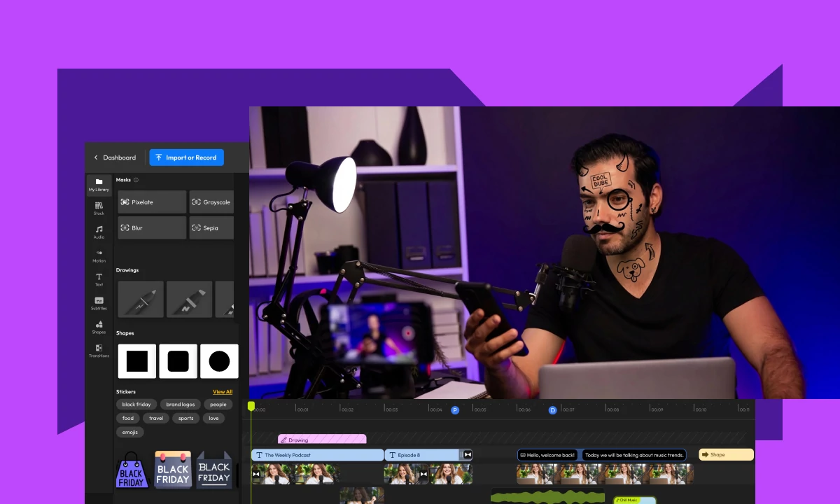Viewport: 840px width, 504px height.
Task: Click the blue P marker on the timeline
Action: tap(455, 409)
